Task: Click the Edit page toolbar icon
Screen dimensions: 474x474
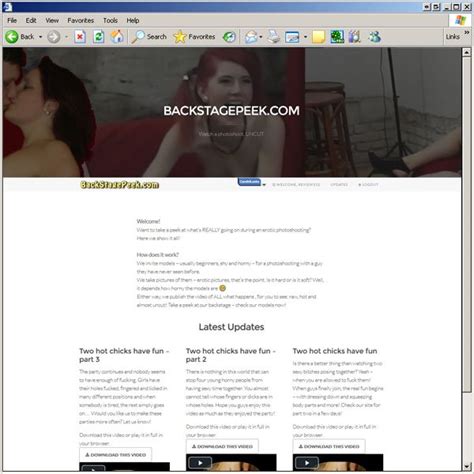Action: point(292,37)
